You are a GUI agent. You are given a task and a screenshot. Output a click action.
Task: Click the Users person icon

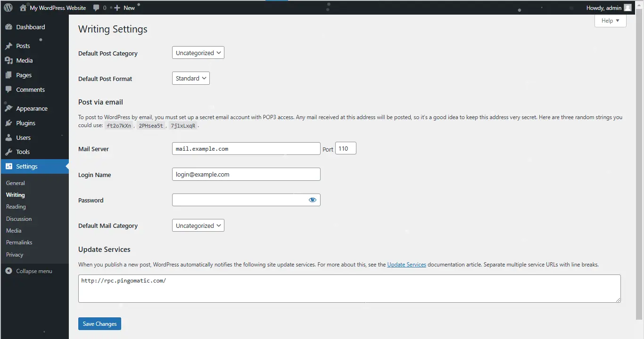[x=8, y=137]
